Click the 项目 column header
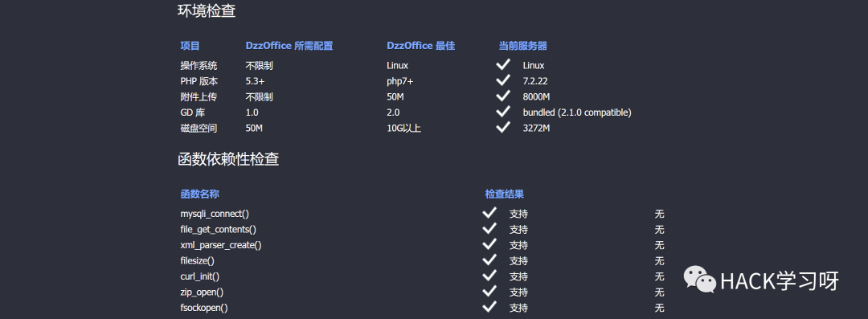Viewport: 868px width, 319px height. (x=190, y=46)
